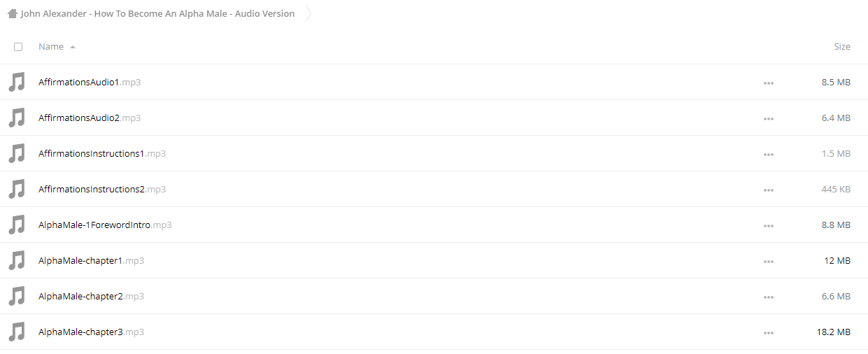868x354 pixels.
Task: Toggle the select-all checkbox in header
Action: [18, 47]
